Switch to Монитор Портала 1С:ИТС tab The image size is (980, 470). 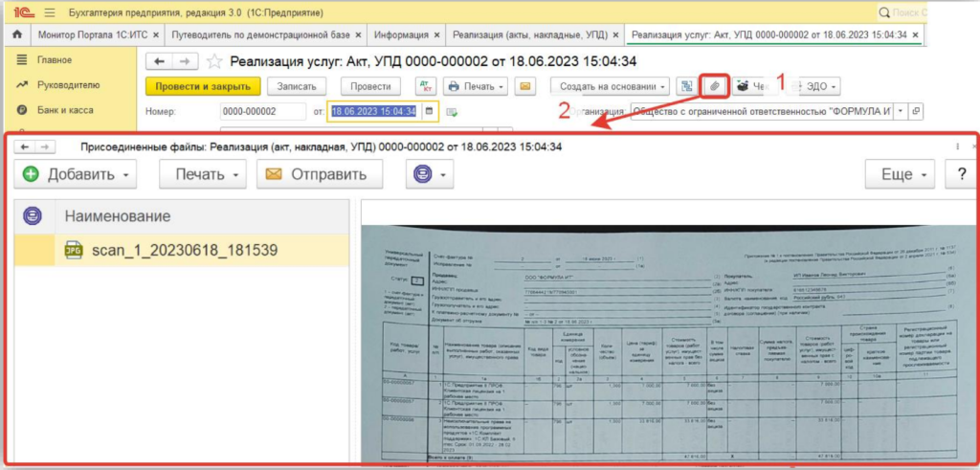click(93, 35)
